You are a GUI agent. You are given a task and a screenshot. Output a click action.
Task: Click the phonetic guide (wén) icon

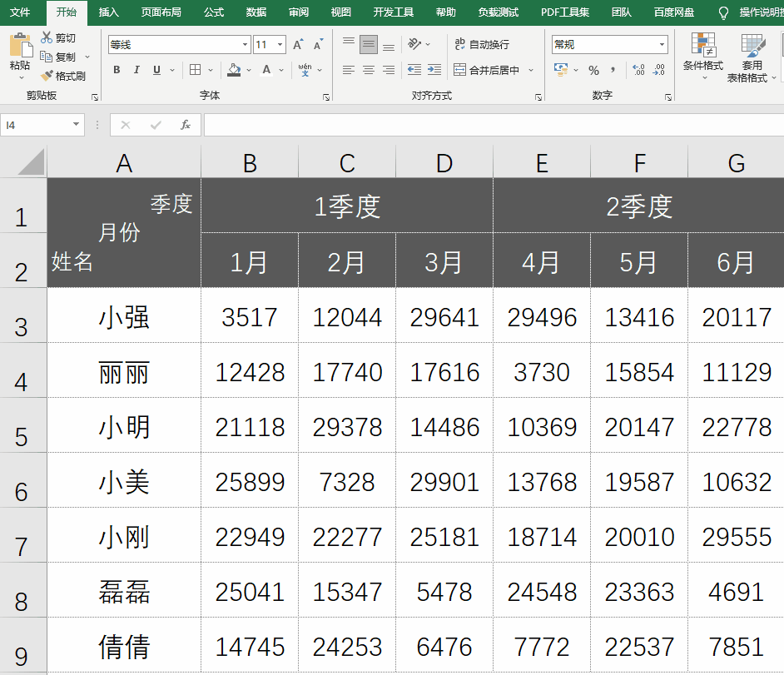(305, 70)
